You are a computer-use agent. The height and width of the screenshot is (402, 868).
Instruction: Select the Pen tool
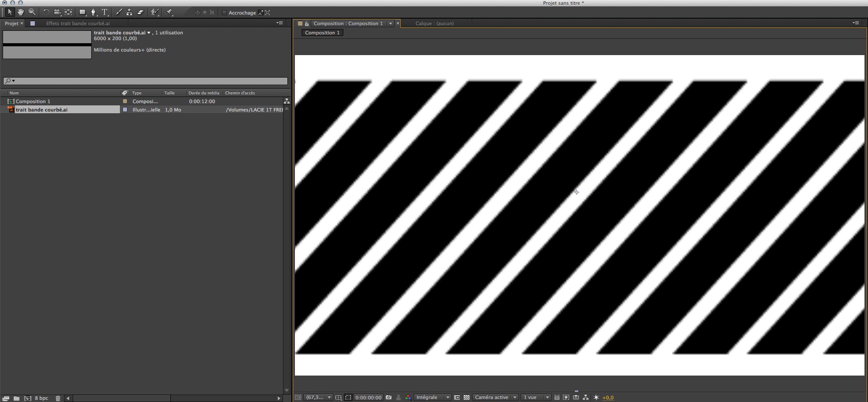93,12
